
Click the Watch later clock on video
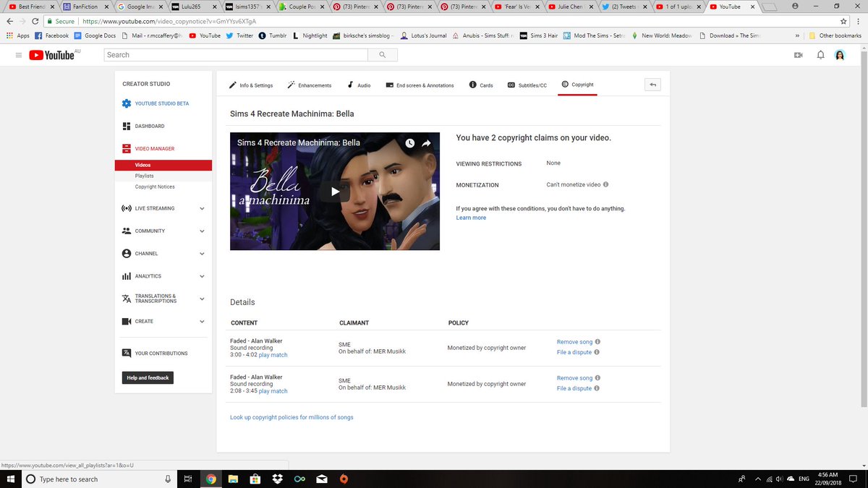click(410, 143)
